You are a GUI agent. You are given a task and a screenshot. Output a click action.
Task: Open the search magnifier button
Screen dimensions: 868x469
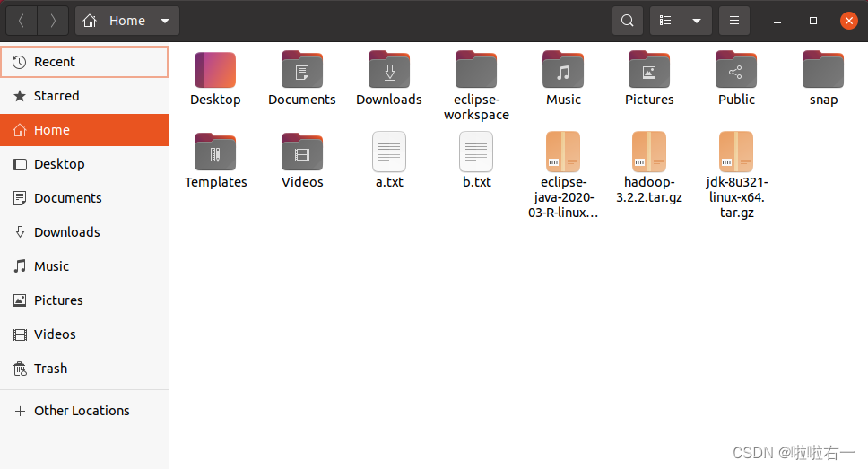coord(627,21)
